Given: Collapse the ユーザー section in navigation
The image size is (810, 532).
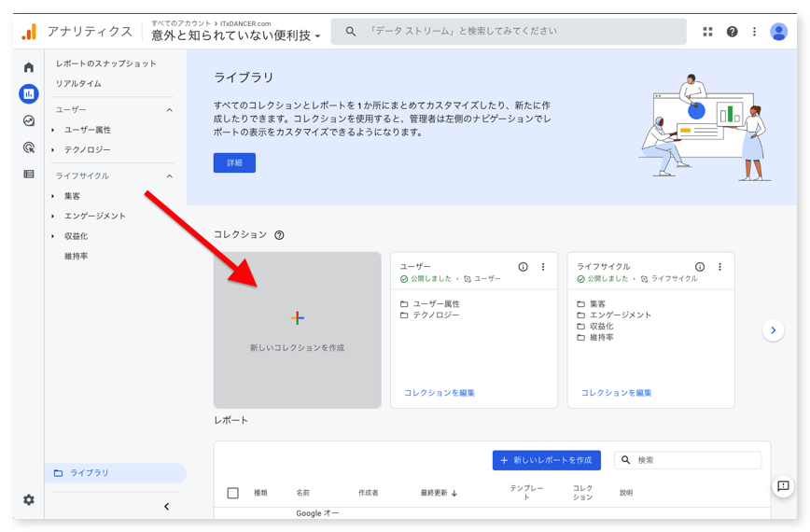Looking at the screenshot, I should (169, 110).
